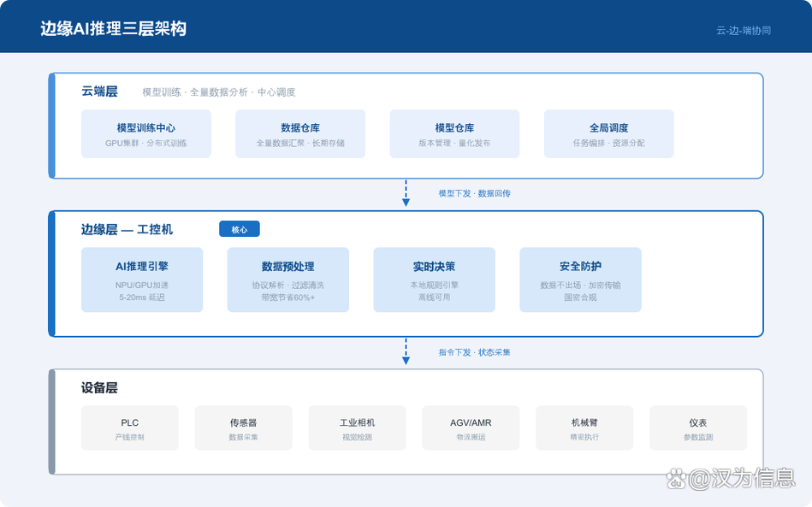This screenshot has width=812, height=507.
Task: Click the 指令下发 · 状态采集 label
Action: (474, 352)
